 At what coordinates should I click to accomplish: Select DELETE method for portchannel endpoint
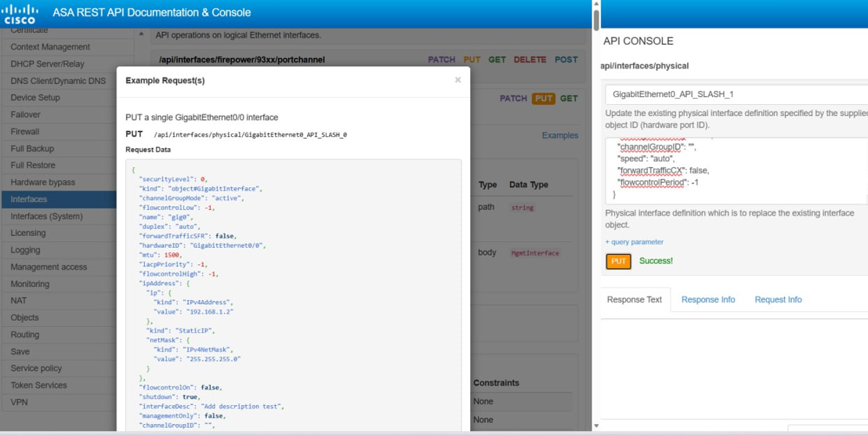click(x=530, y=60)
